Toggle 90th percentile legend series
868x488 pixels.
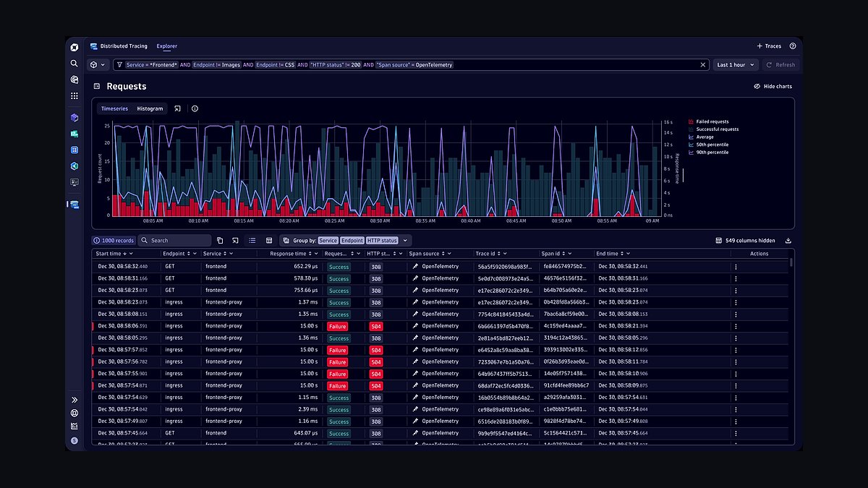(708, 153)
